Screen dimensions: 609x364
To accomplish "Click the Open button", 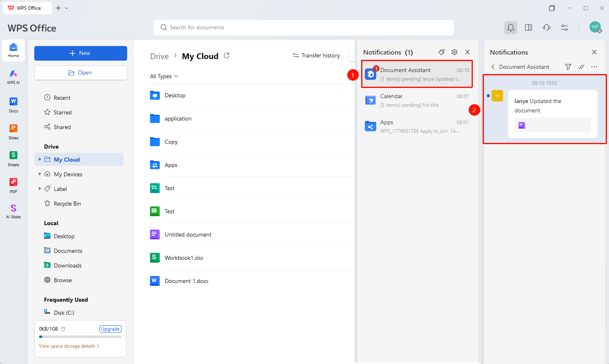I will coord(81,73).
